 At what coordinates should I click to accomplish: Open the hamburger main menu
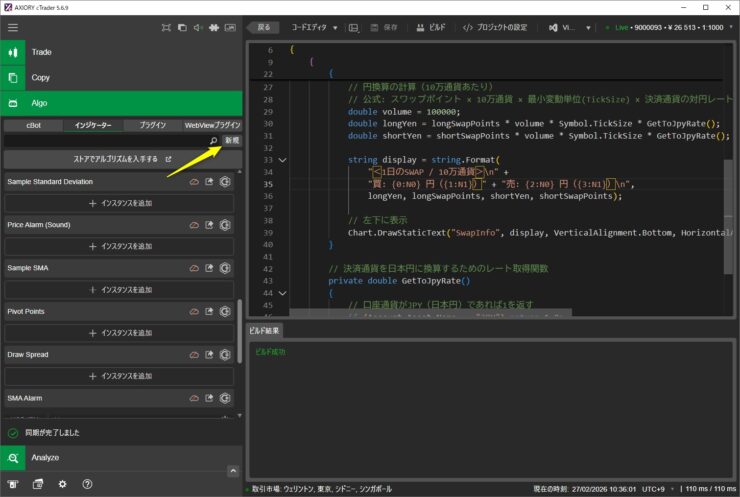point(13,27)
